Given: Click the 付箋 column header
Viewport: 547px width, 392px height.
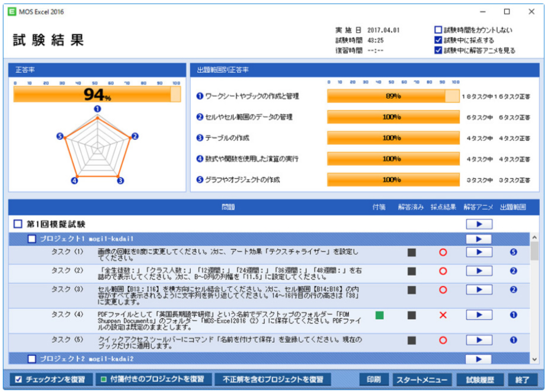Looking at the screenshot, I should (x=379, y=207).
